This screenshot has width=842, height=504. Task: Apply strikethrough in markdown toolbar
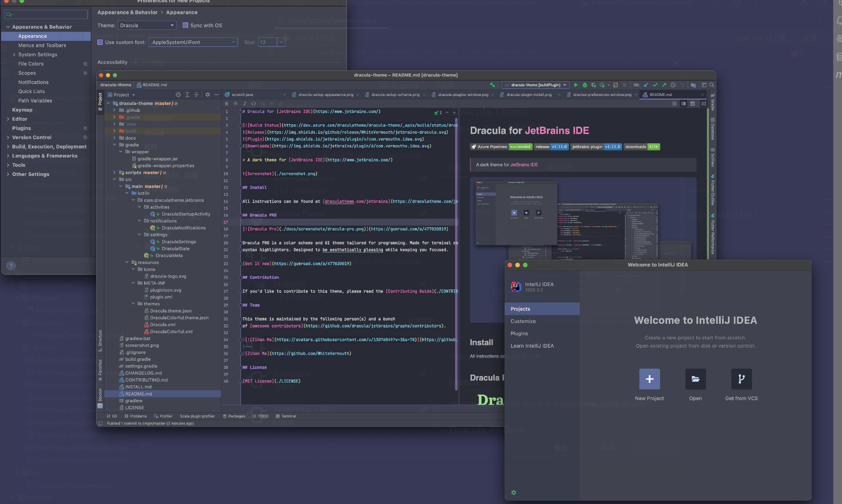[236, 104]
